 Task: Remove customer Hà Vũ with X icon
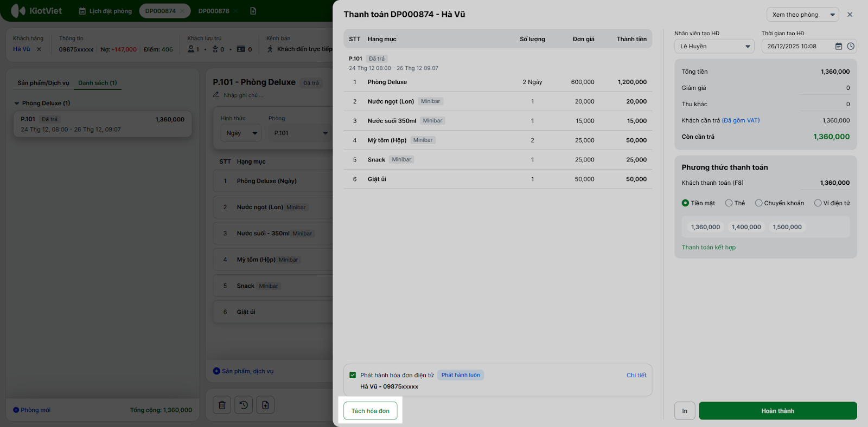click(x=39, y=49)
